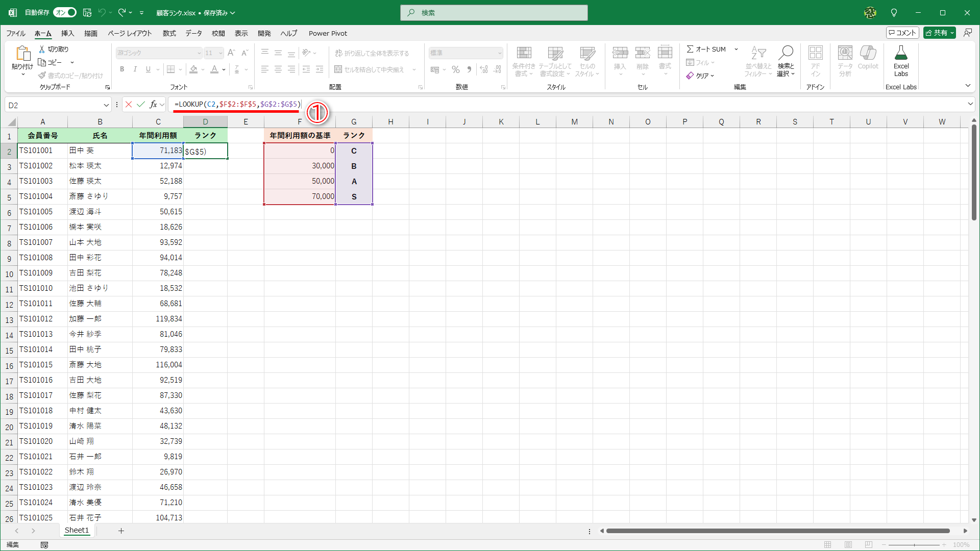980x551 pixels.
Task: Apply percent style to the selection
Action: 455,69
